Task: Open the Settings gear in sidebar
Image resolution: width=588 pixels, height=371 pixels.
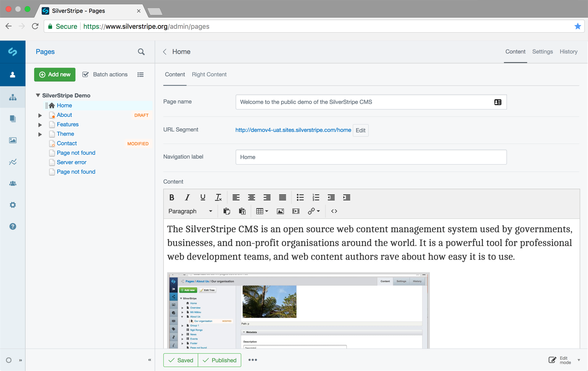Action: 12,205
